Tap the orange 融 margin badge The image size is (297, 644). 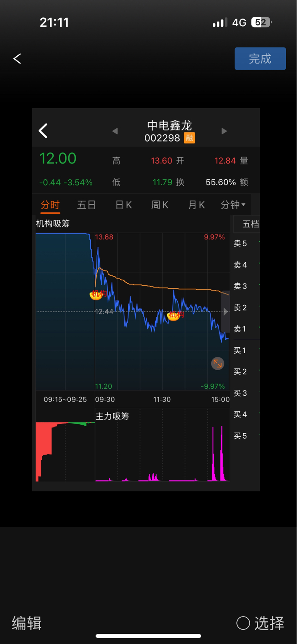[x=189, y=138]
